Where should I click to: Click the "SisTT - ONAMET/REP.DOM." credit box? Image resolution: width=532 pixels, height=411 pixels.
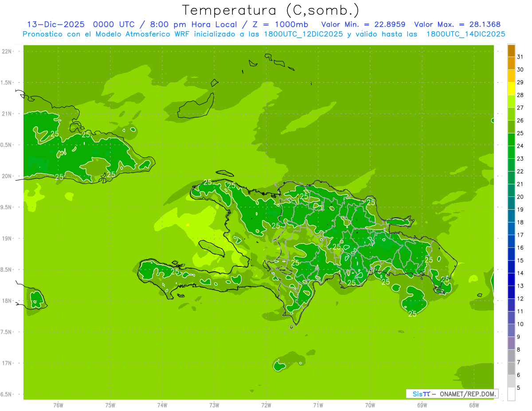point(452,394)
